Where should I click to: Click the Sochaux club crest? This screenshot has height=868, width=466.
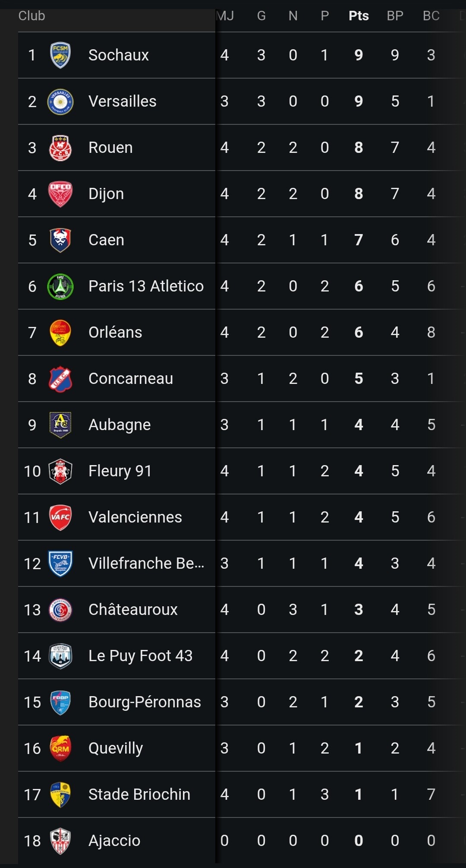(60, 55)
